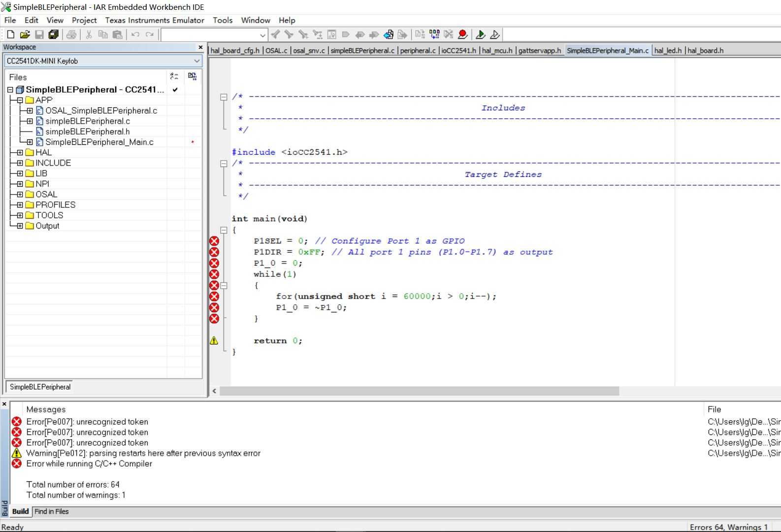
Task: Click the Next Bookmark icon
Action: coord(374,34)
